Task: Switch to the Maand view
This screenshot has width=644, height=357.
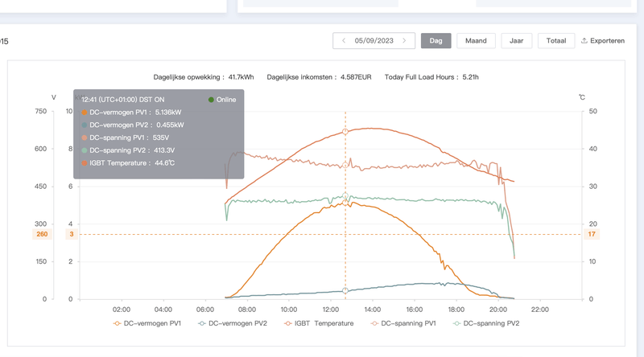Action: pos(476,40)
